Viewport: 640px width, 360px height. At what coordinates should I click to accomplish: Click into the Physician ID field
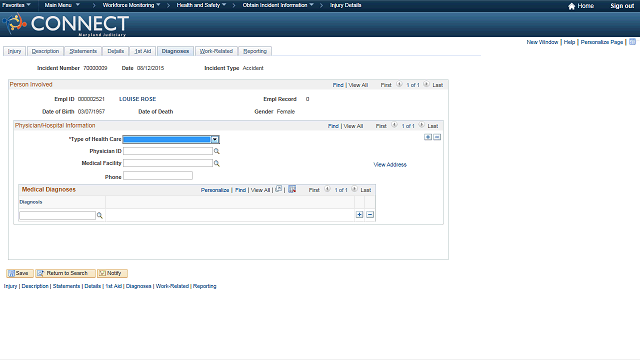[168, 151]
